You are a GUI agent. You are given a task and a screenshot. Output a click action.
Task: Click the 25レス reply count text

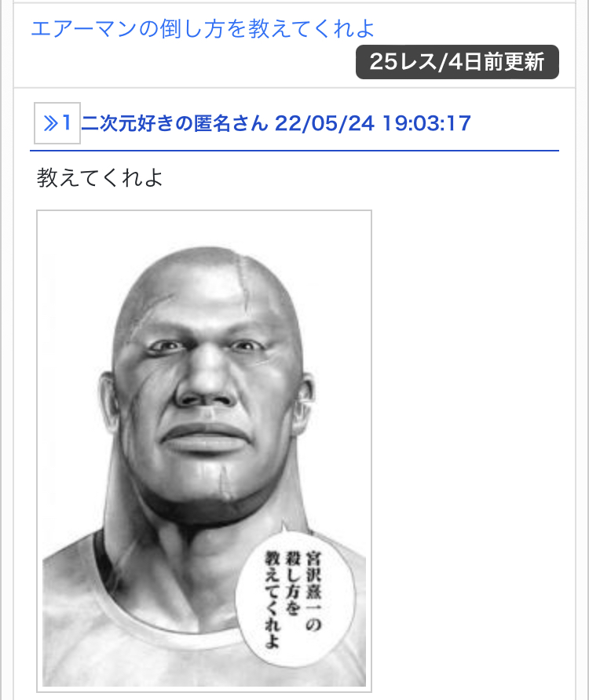(x=403, y=62)
